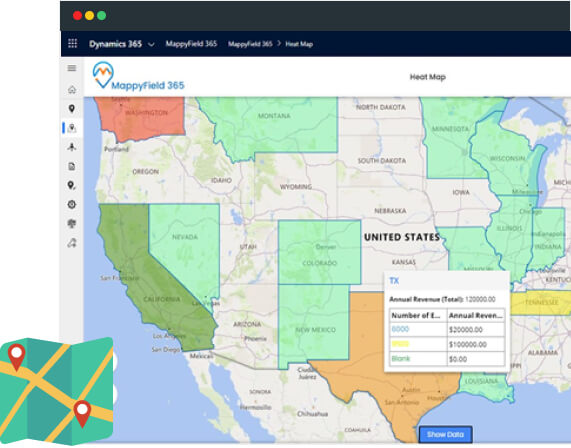Viewport: 571px width, 448px height.
Task: Click the NORTH DAKOTA map label
Action: point(381,107)
